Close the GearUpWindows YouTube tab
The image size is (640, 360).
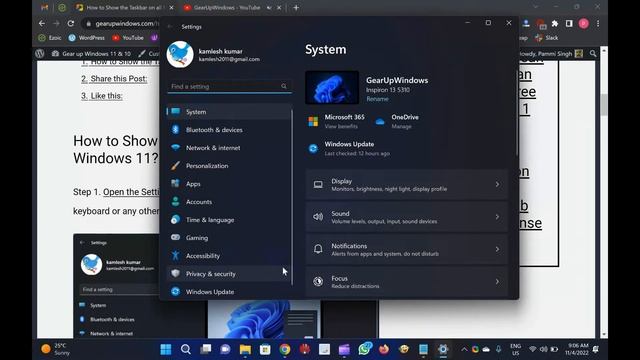[279, 7]
